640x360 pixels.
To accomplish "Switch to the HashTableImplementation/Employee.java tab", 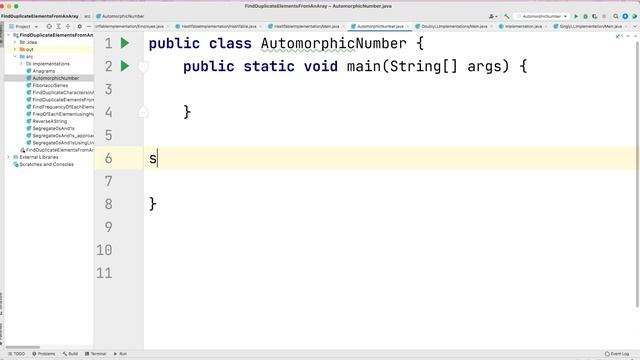I will pos(129,26).
